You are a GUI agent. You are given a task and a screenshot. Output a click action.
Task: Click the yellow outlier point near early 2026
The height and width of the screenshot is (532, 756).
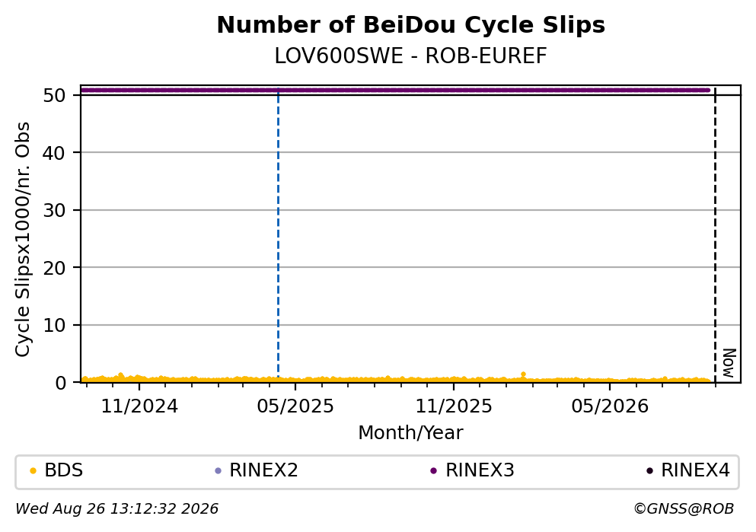(x=523, y=374)
